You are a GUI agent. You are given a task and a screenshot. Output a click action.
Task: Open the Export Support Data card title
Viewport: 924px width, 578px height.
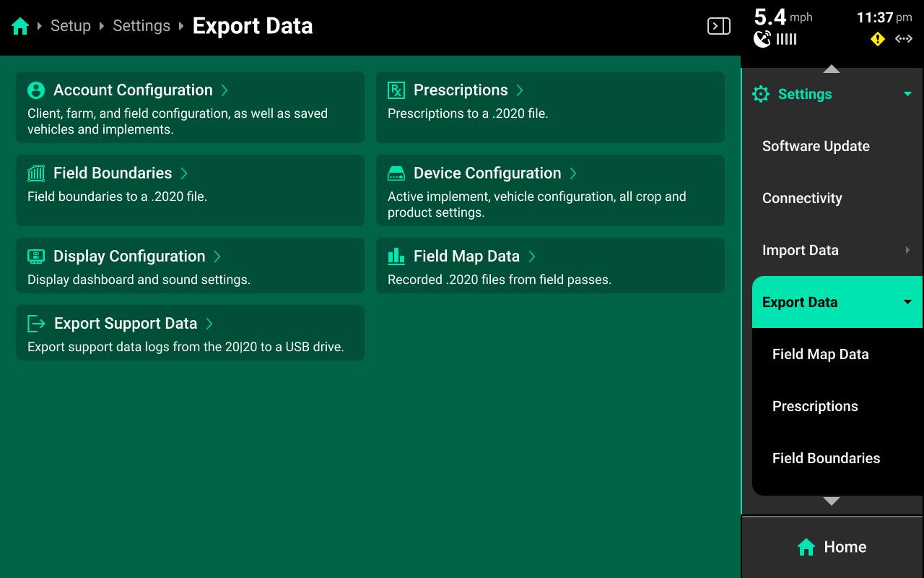(126, 324)
